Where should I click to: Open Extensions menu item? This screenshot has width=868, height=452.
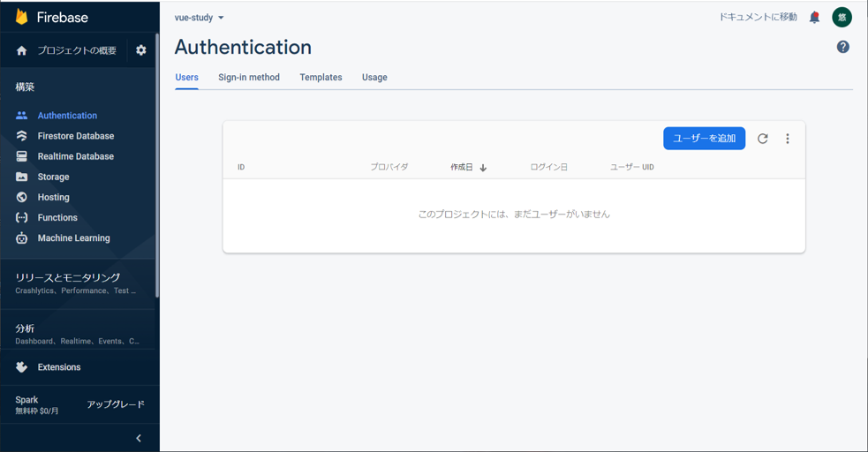(x=59, y=367)
